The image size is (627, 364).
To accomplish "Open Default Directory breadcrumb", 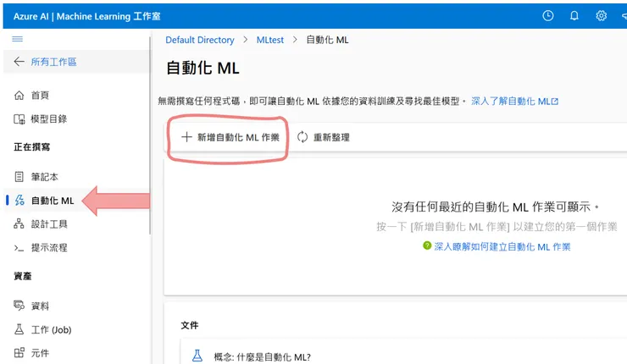I will click(200, 40).
